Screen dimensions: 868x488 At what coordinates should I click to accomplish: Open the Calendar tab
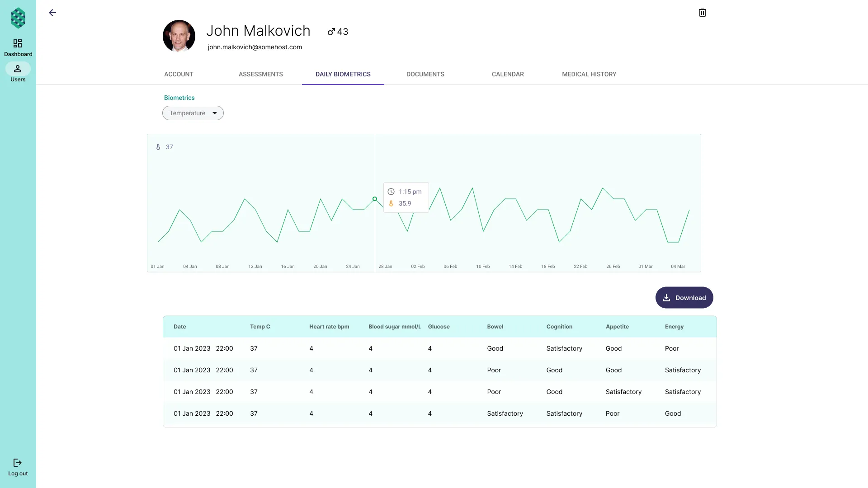[508, 74]
